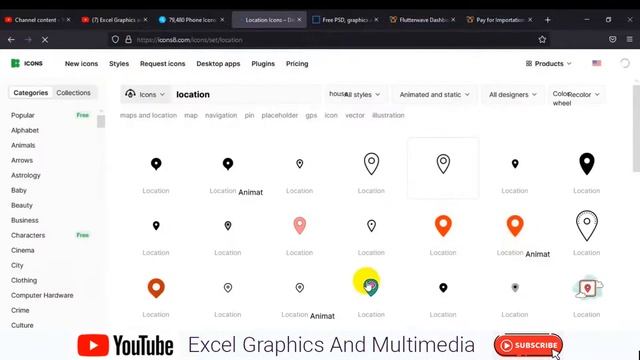Open the Styles menu item
This screenshot has height=360, width=640.
pos(119,64)
